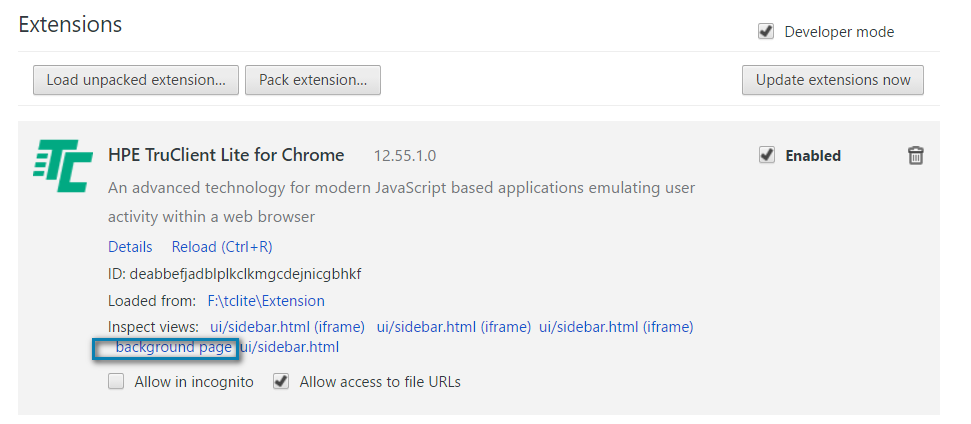Reload the extension with Reload (Ctrl+R)
The image size is (971, 424).
coord(222,247)
